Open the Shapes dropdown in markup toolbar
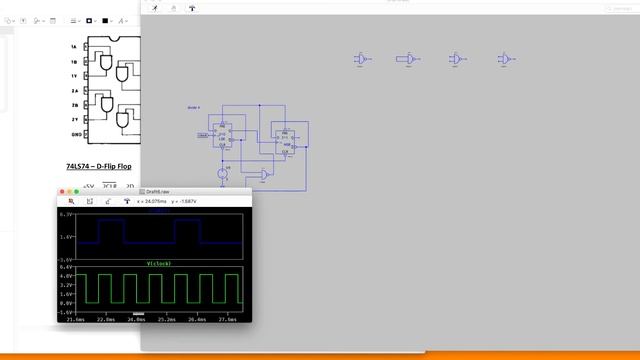640x360 pixels. tap(9, 21)
